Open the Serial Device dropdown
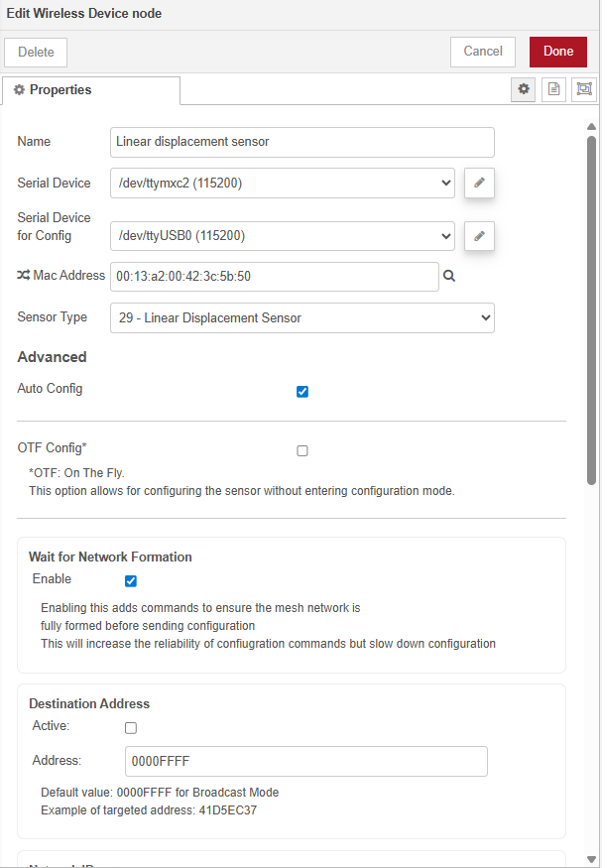Image resolution: width=602 pixels, height=868 pixels. point(283,184)
